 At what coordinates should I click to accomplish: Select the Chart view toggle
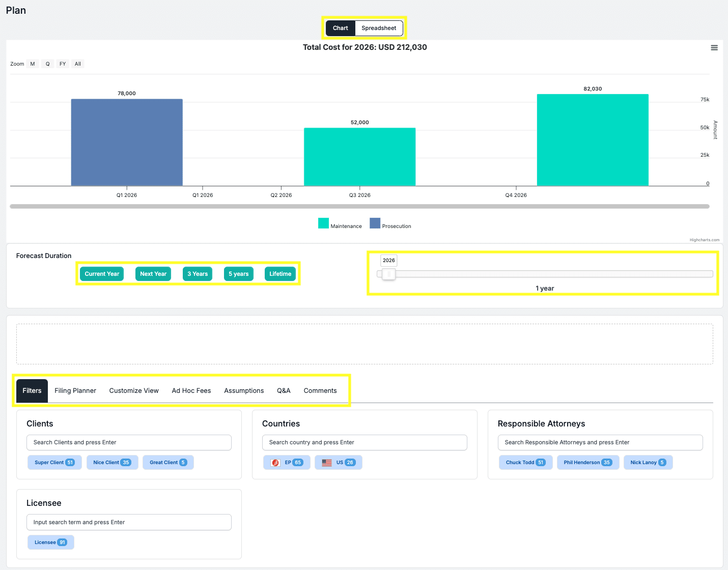(x=340, y=28)
